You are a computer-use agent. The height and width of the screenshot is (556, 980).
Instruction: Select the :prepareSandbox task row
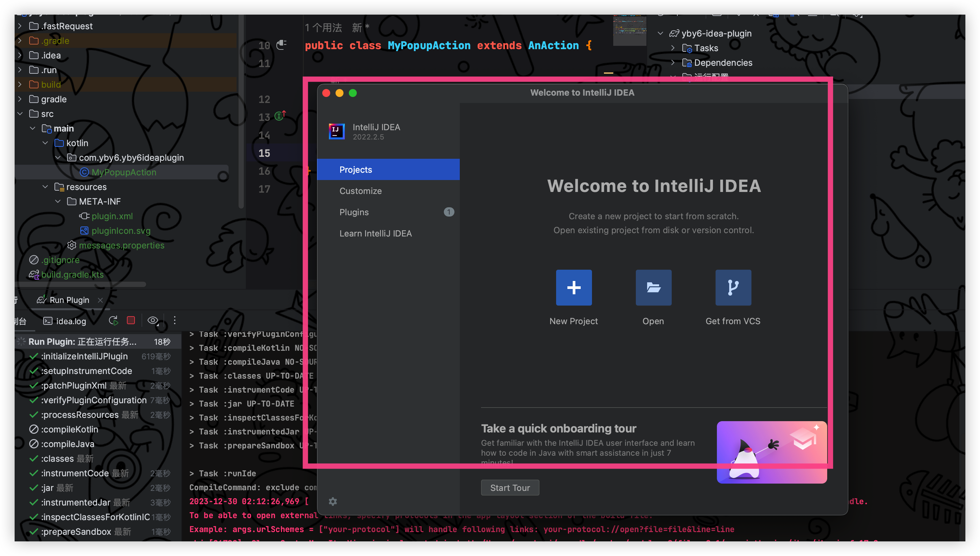click(99, 531)
